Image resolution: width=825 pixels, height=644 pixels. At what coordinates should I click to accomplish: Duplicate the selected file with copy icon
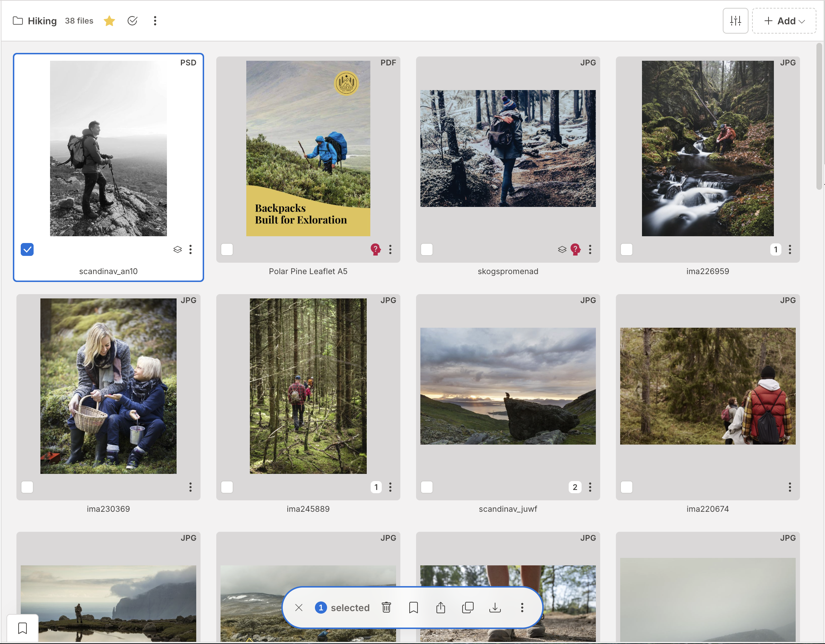(x=468, y=607)
